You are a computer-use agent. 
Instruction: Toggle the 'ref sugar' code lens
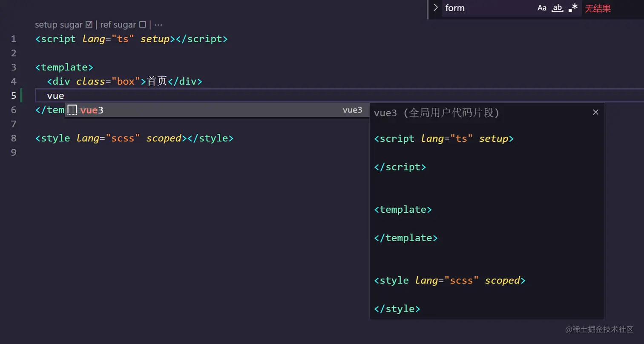click(123, 25)
